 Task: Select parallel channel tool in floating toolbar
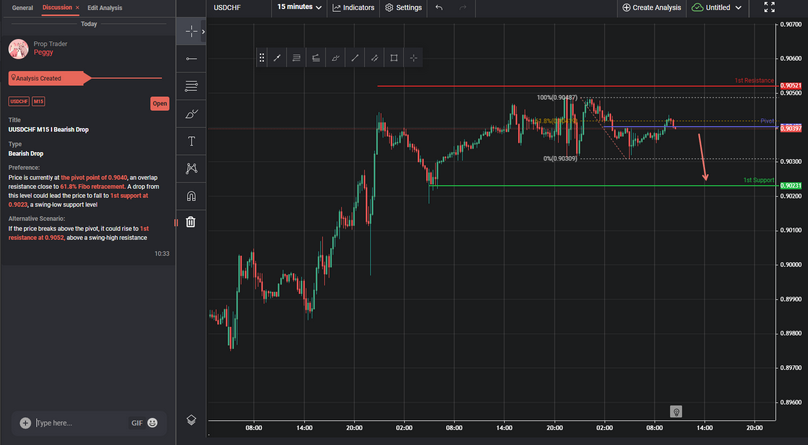click(375, 58)
